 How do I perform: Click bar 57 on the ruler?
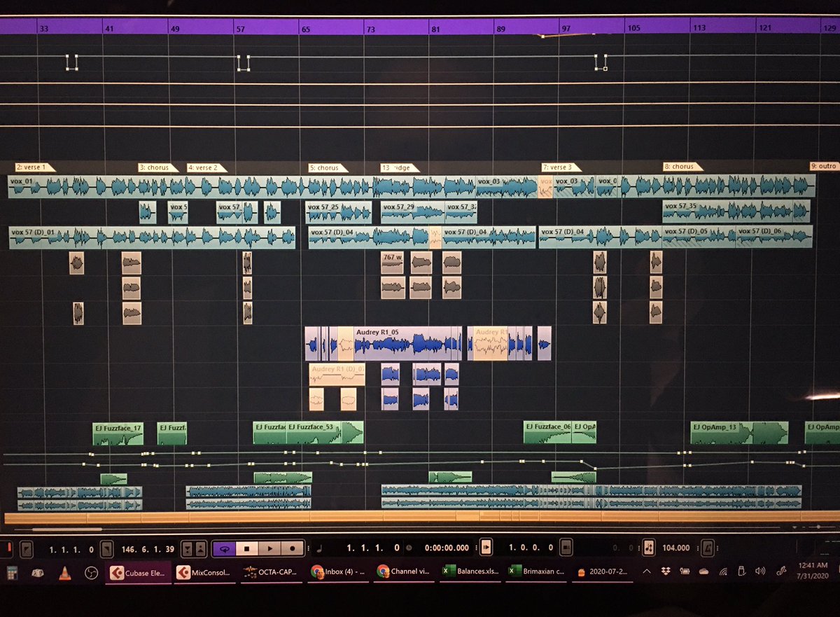click(x=240, y=29)
